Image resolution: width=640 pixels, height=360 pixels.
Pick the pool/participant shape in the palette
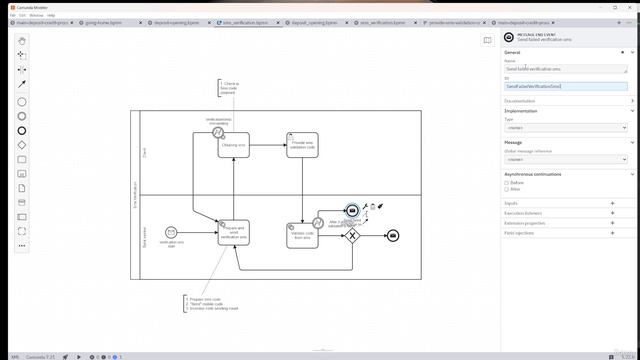22,217
